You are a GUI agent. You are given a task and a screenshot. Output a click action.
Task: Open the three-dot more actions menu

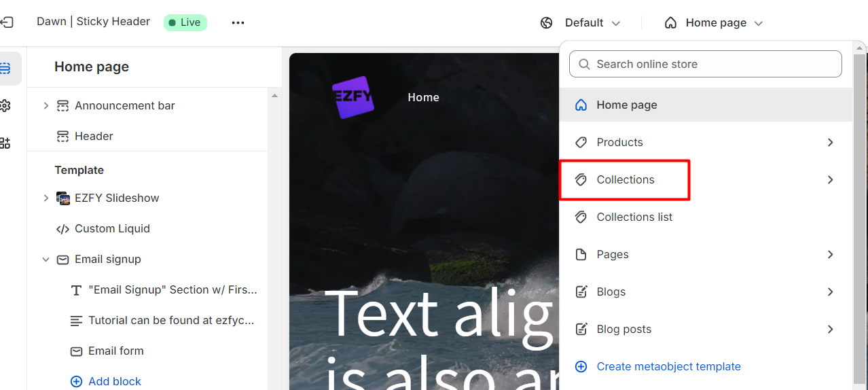point(238,22)
